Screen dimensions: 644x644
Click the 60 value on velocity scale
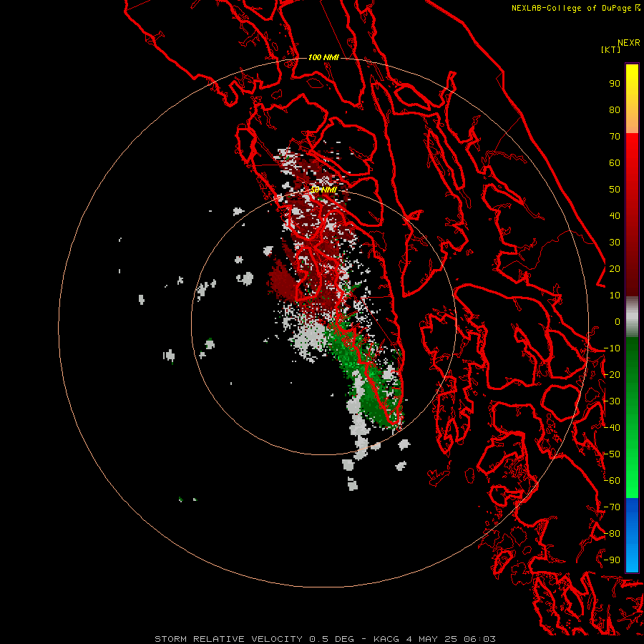click(x=615, y=163)
